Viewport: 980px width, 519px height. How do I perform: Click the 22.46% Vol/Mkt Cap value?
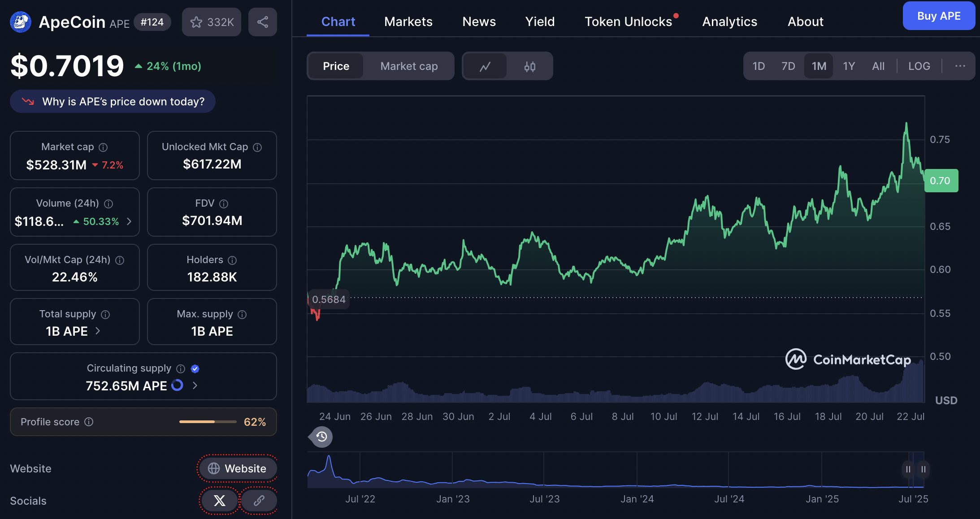tap(74, 277)
